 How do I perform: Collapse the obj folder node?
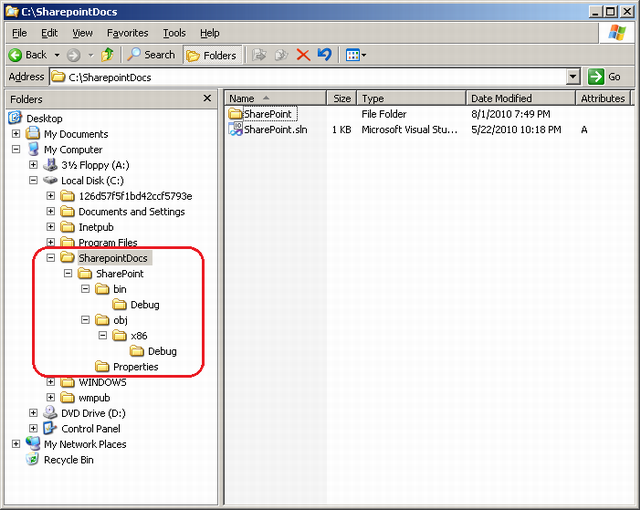pos(85,319)
